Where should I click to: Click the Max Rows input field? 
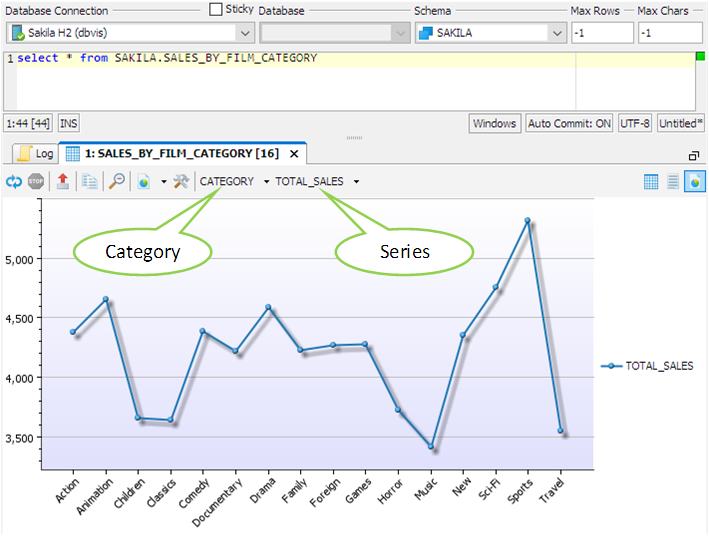[x=602, y=33]
